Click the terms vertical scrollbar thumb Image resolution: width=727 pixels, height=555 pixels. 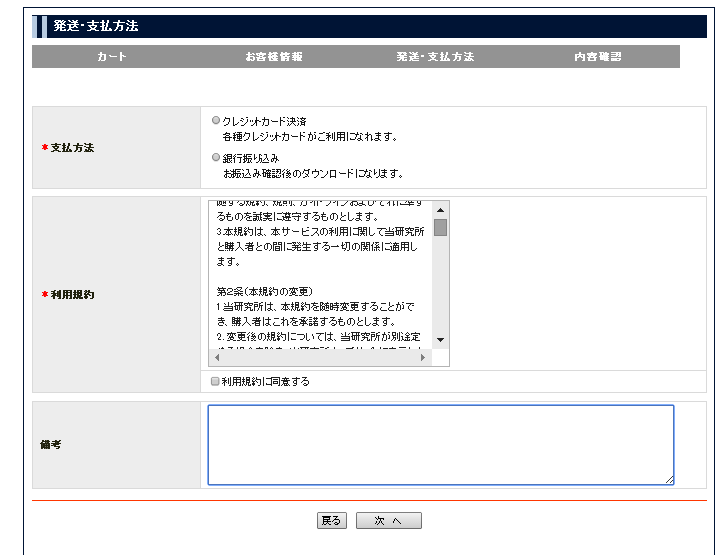tap(440, 227)
